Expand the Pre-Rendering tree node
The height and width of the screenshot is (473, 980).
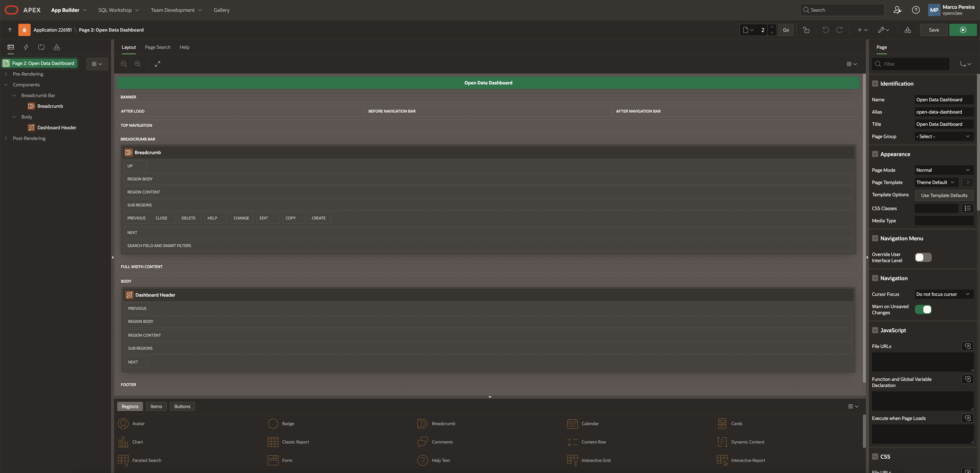click(x=6, y=74)
